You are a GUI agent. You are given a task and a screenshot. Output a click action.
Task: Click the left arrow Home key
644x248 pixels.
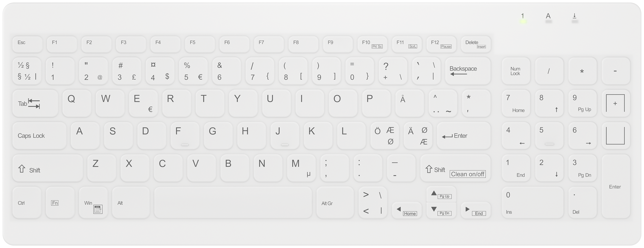click(407, 210)
